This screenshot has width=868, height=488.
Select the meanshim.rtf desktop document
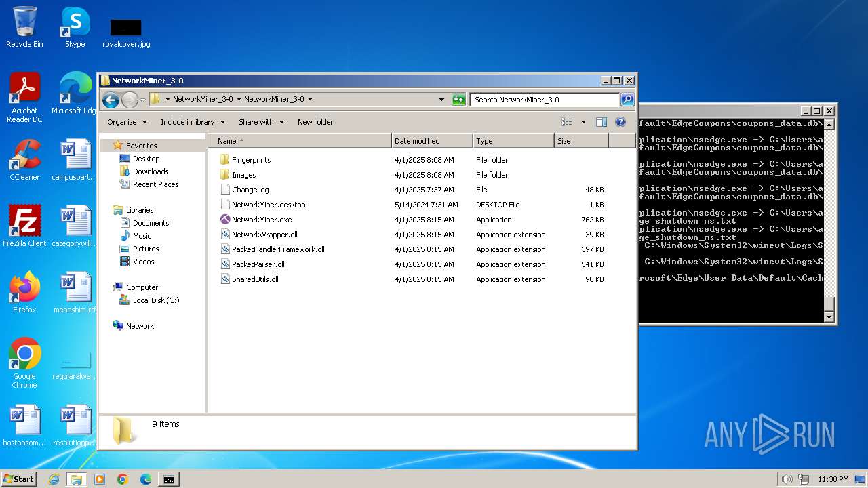(75, 293)
